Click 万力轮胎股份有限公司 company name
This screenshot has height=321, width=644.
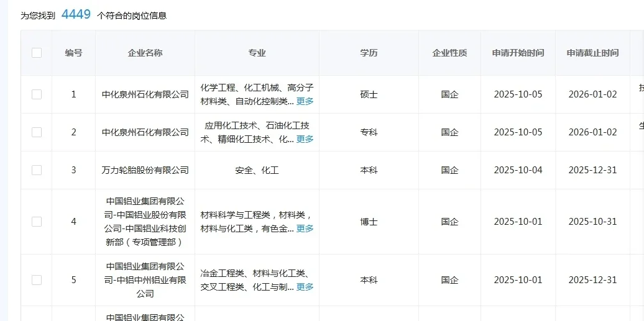(x=145, y=170)
